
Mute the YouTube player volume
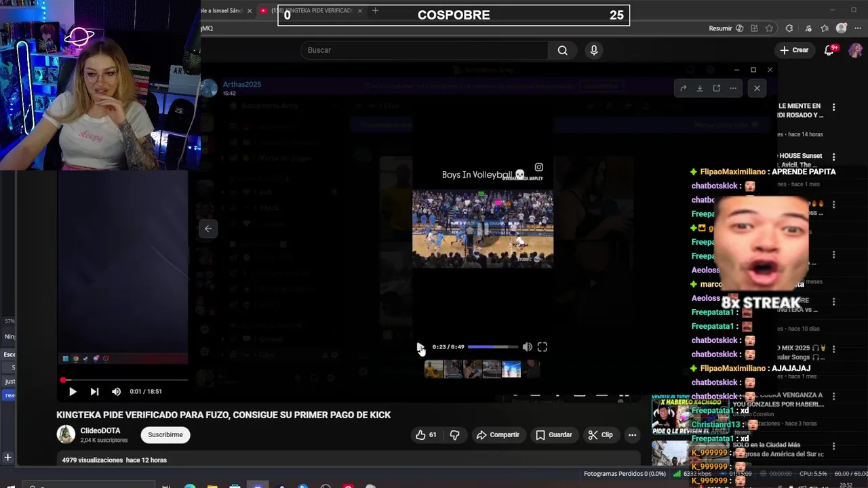116,392
